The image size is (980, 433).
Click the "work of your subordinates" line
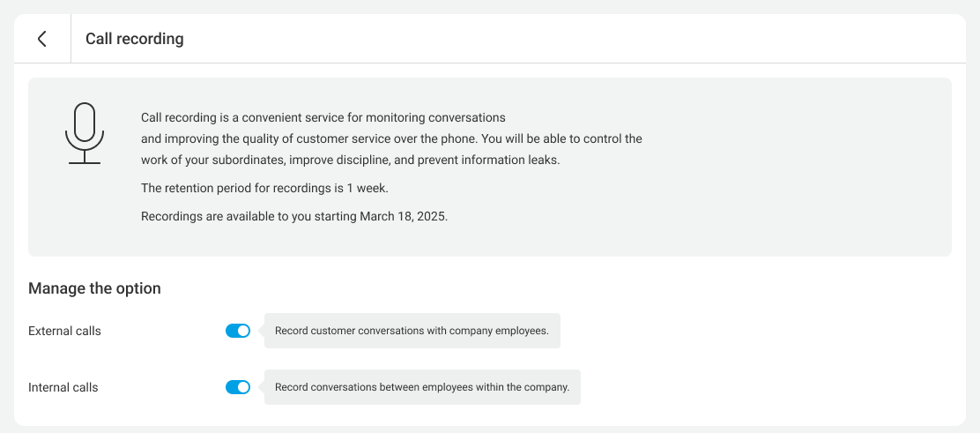tap(350, 160)
